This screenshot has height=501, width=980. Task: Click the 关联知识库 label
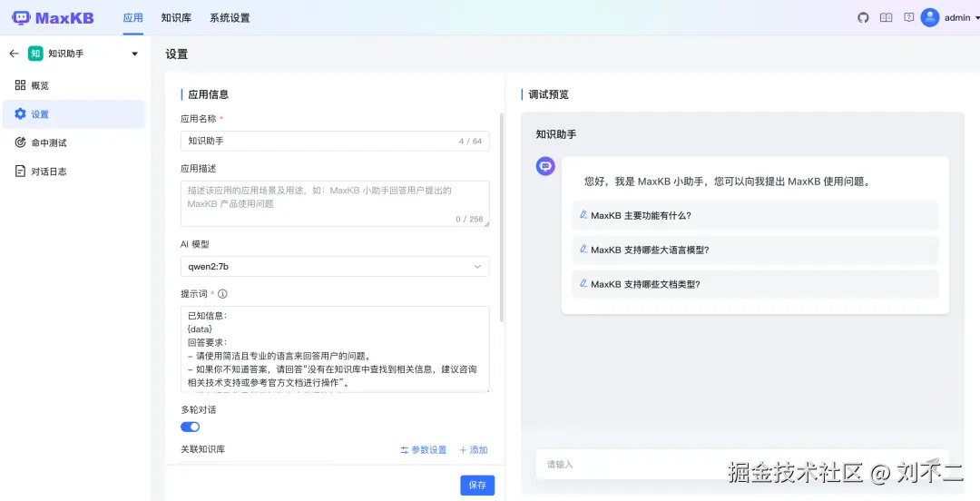202,449
